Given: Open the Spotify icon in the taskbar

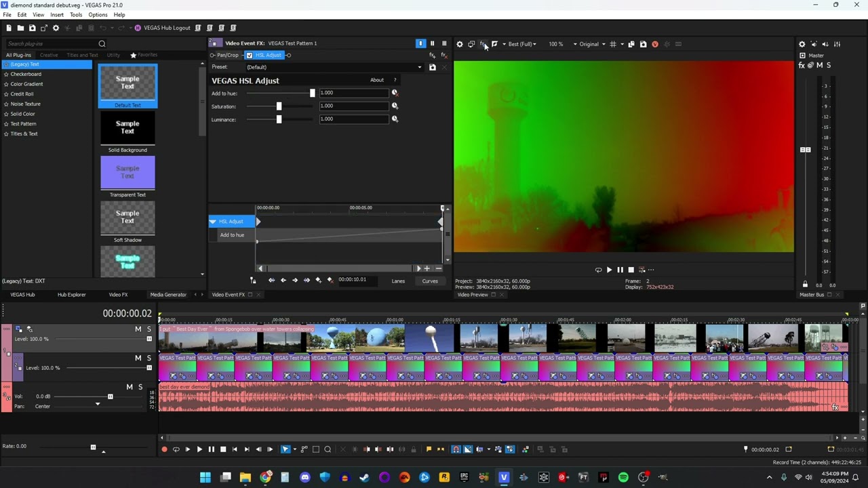Looking at the screenshot, I should (x=623, y=477).
